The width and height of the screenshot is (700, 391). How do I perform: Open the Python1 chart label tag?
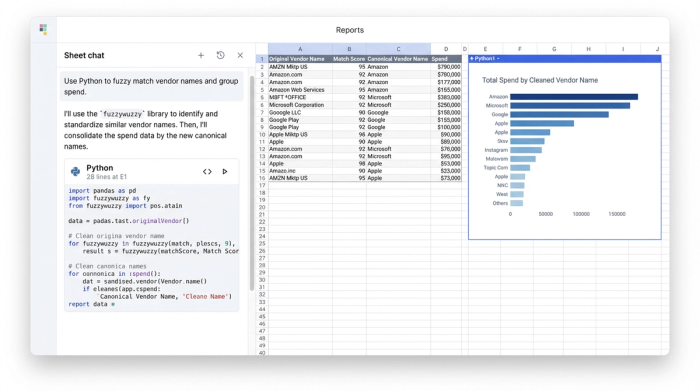tap(485, 58)
